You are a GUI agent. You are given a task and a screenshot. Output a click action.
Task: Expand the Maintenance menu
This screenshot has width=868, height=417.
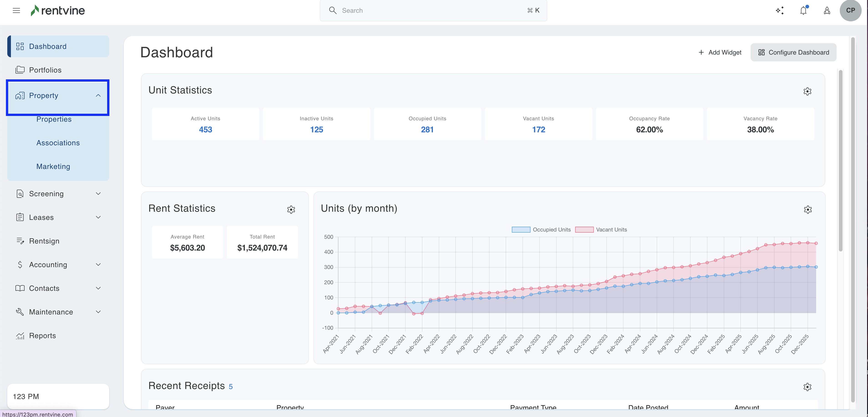click(x=98, y=312)
